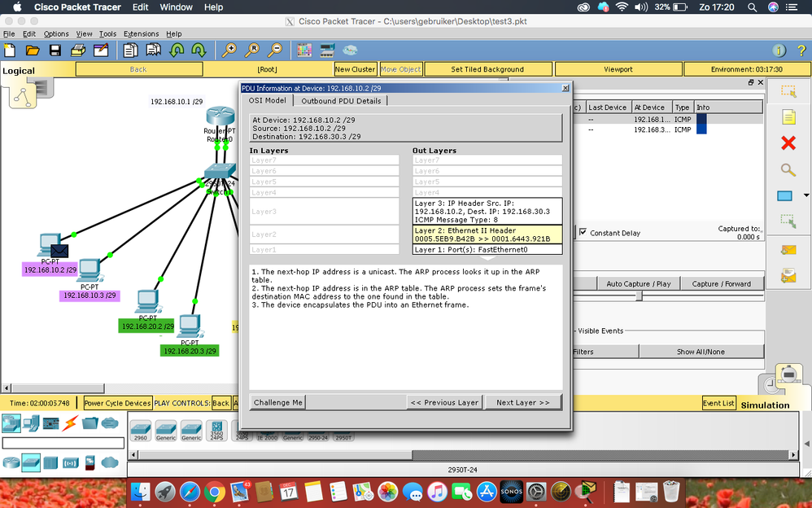The height and width of the screenshot is (508, 812).
Task: Open macOS Window menu
Action: click(176, 7)
